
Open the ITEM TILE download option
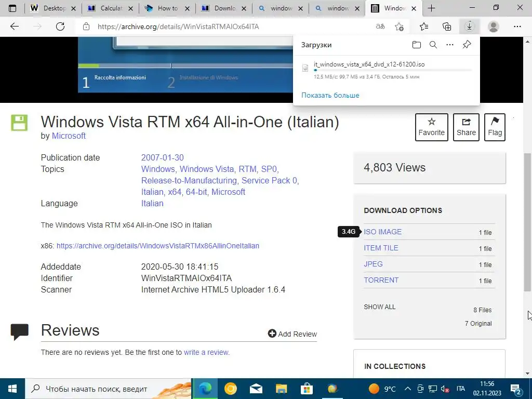(381, 248)
